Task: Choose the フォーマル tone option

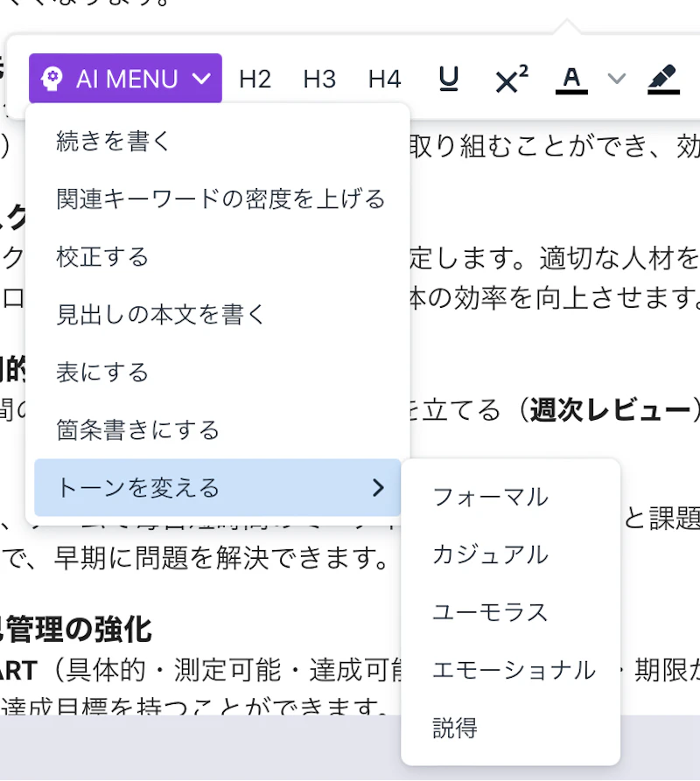Action: point(490,497)
